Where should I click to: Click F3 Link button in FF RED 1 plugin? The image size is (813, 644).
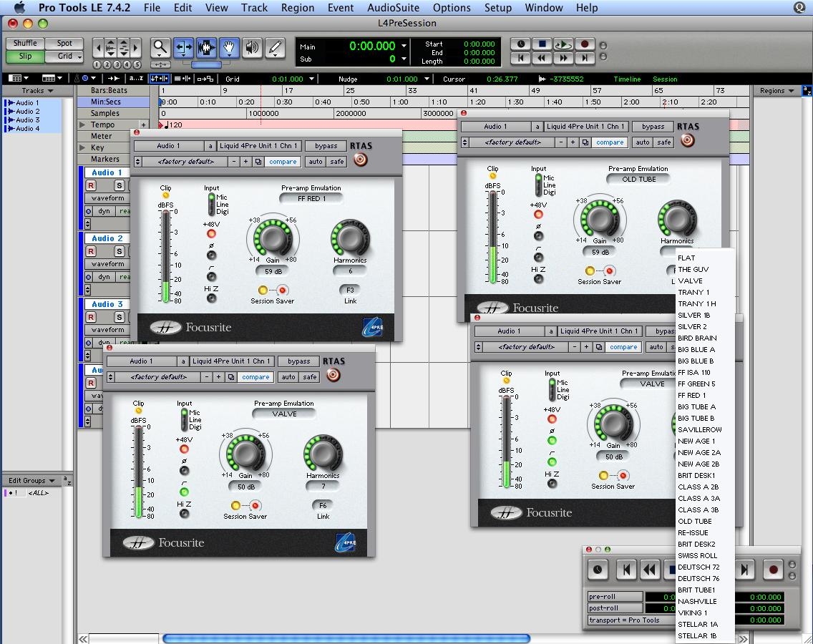click(x=350, y=290)
